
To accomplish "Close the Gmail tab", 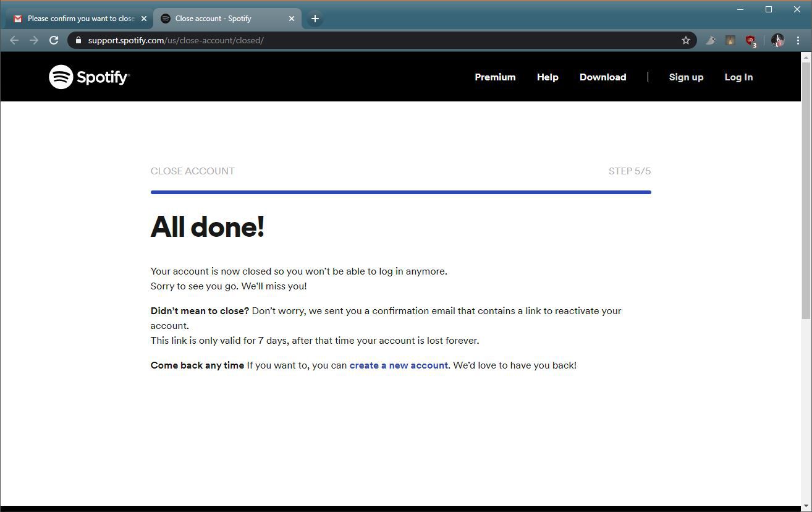I will tap(144, 19).
